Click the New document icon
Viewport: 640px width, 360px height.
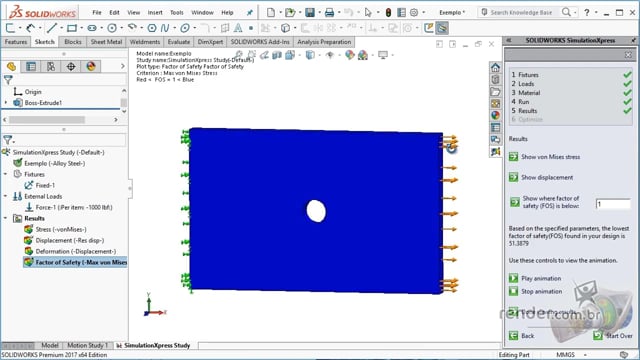271,12
